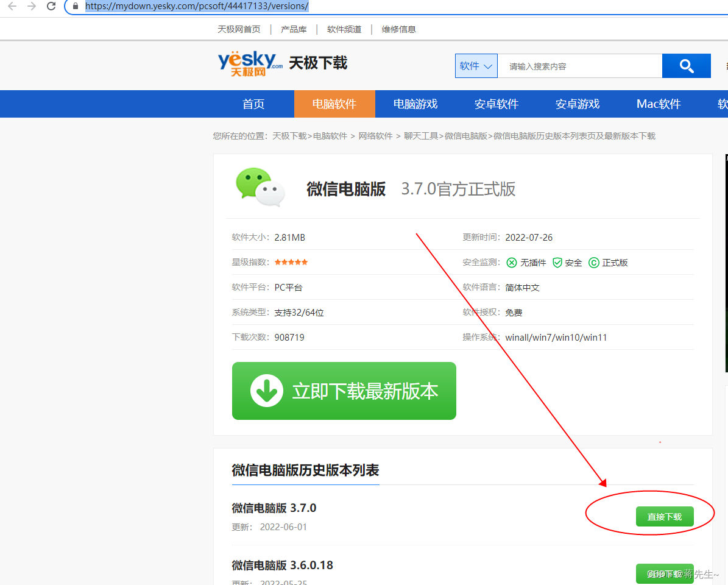This screenshot has height=585, width=728.
Task: Select 电脑游戏 nav tab
Action: pyautogui.click(x=415, y=104)
